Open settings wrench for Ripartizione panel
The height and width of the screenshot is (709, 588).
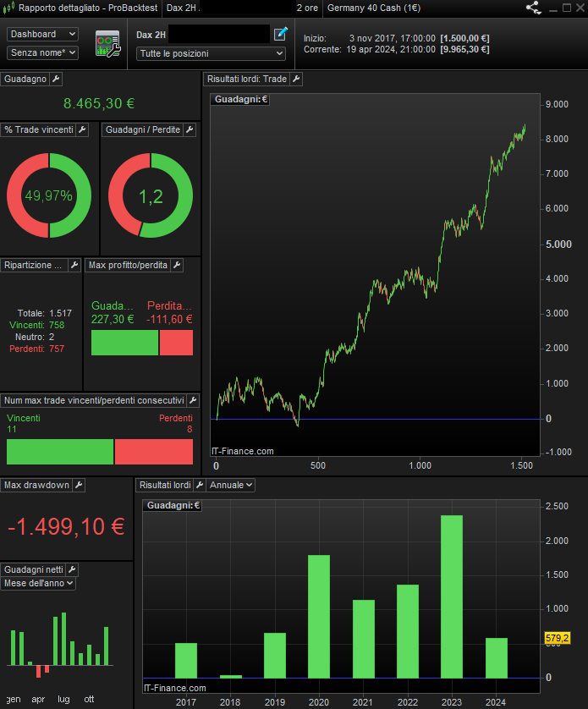click(74, 265)
